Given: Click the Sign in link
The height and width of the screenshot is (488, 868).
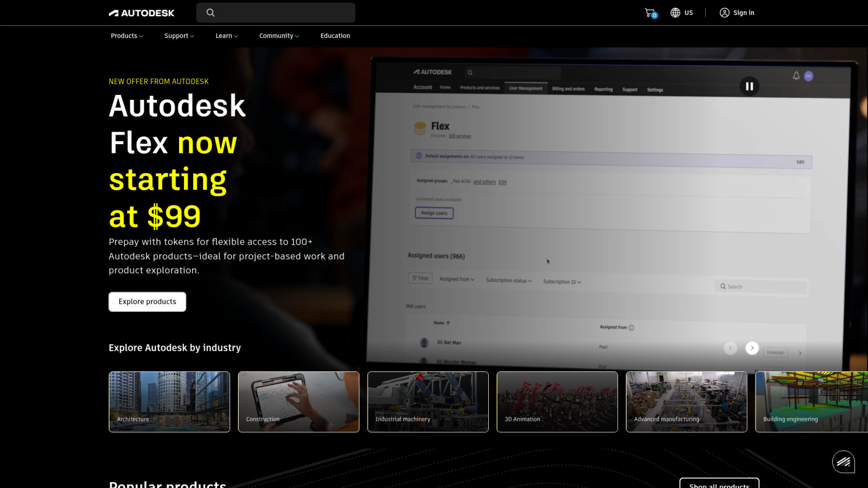Looking at the screenshot, I should tap(744, 13).
